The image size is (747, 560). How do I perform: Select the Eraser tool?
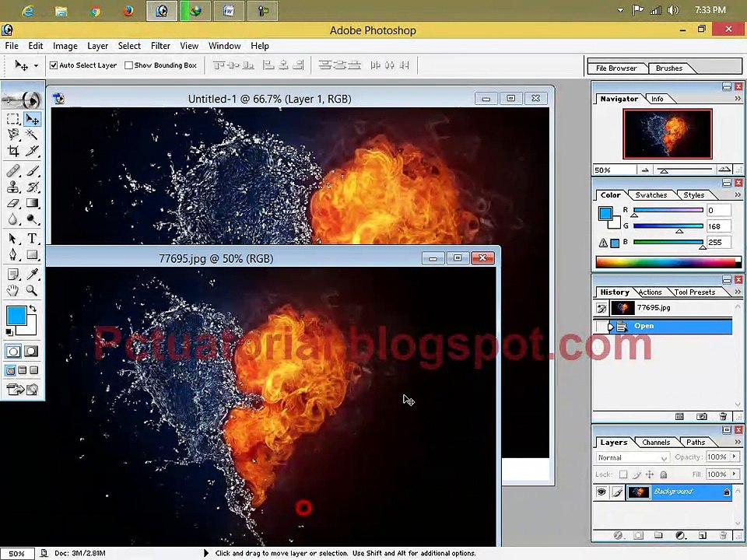click(x=13, y=203)
